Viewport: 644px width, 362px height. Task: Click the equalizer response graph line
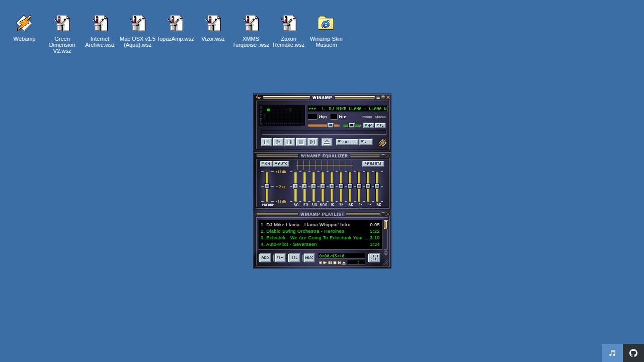(x=325, y=165)
